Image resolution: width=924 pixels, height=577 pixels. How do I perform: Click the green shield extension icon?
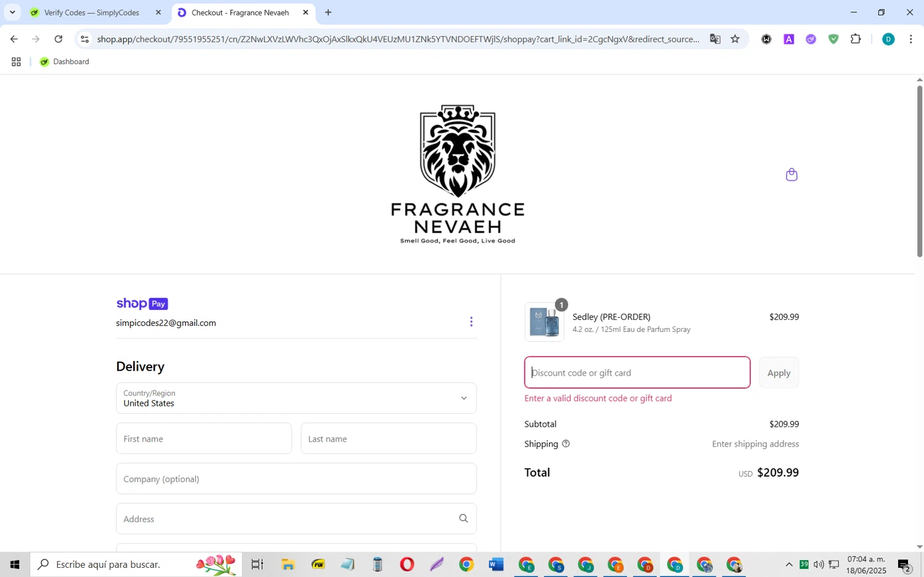(x=833, y=39)
